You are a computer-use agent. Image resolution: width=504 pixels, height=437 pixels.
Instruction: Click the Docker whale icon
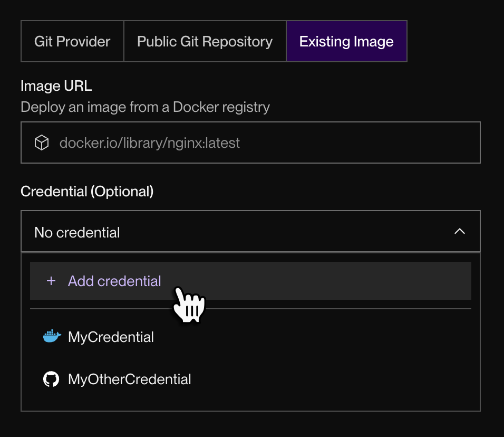(x=52, y=337)
